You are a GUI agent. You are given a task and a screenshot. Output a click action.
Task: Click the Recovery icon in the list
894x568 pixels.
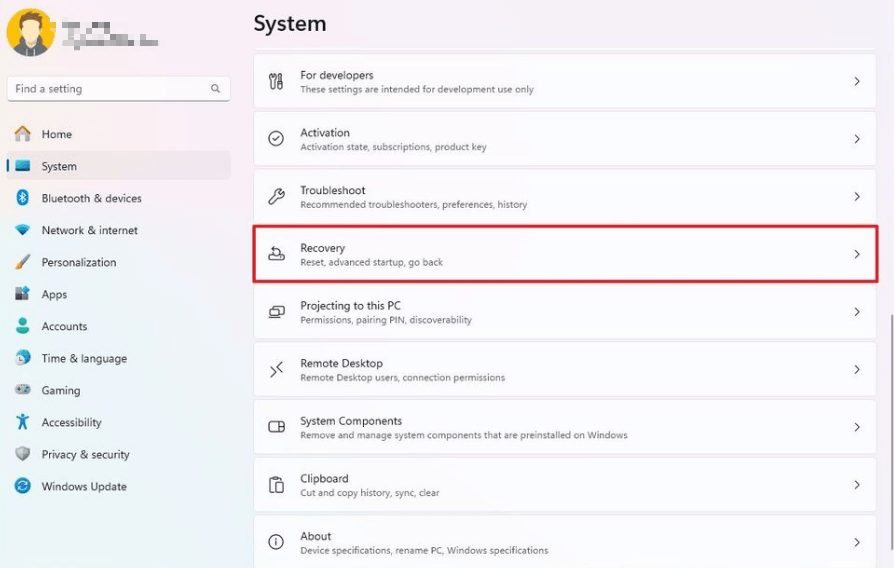[x=276, y=254]
